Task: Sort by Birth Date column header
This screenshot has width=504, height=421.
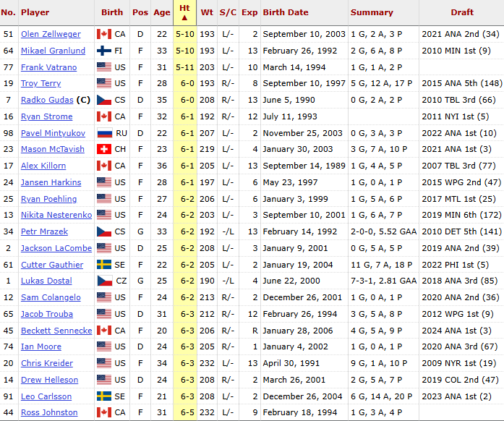Action: pos(286,12)
